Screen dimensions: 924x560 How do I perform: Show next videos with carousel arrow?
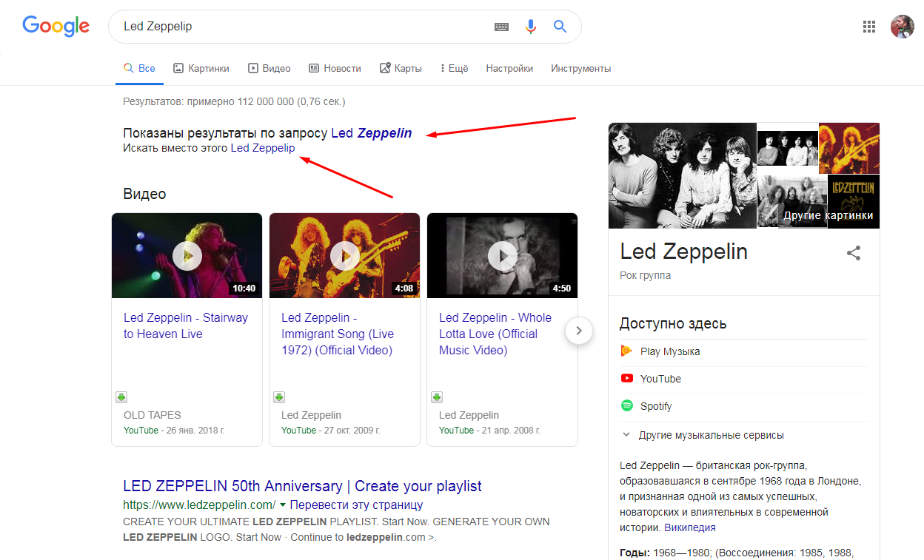pyautogui.click(x=579, y=331)
